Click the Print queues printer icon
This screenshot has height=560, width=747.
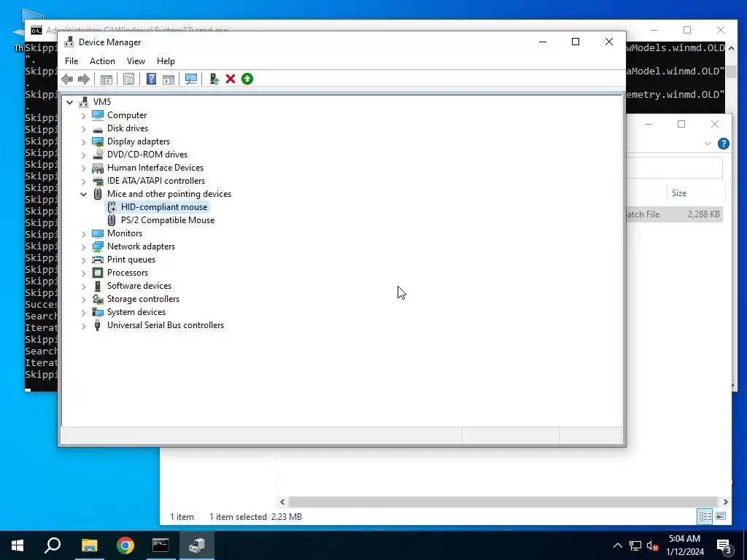point(98,260)
